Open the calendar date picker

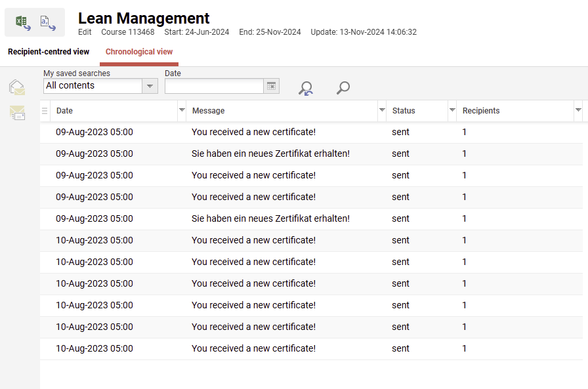click(272, 86)
